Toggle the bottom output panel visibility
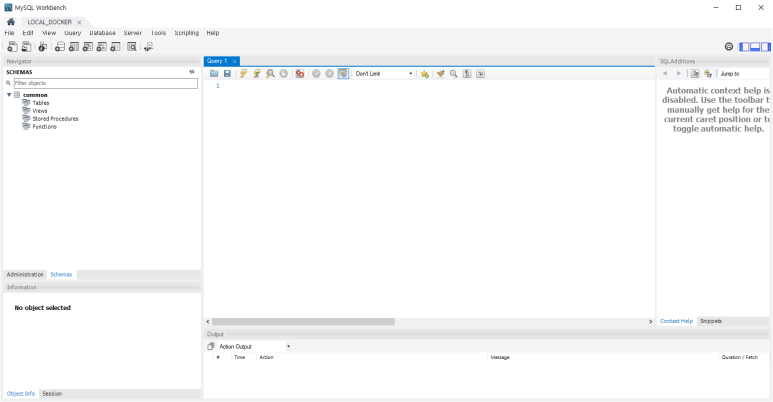 tap(755, 47)
